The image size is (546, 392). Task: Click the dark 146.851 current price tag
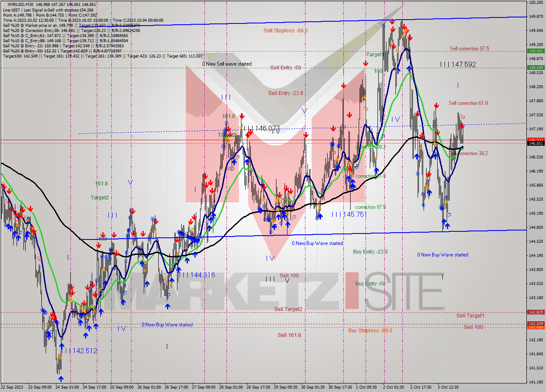tap(536, 144)
